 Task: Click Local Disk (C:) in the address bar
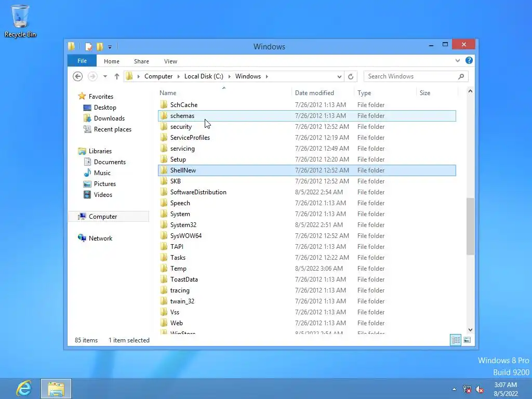coord(204,76)
